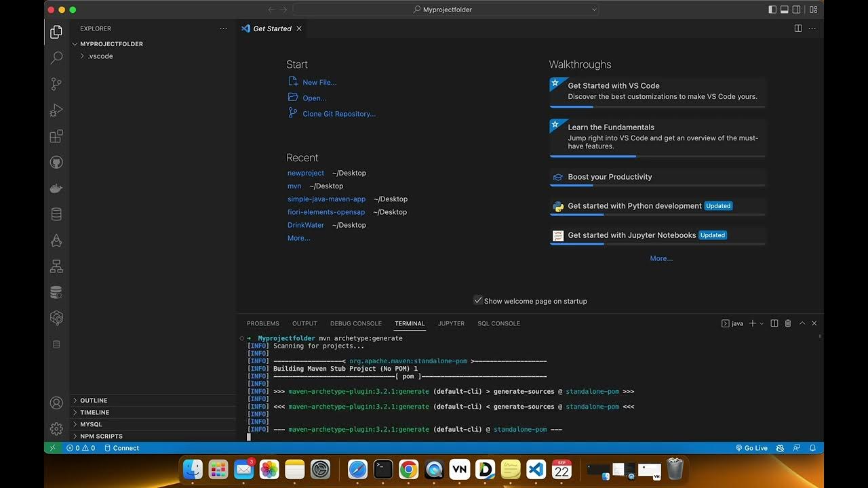Open the Manage gear icon
Viewport: 868px width, 488px height.
pyautogui.click(x=56, y=428)
